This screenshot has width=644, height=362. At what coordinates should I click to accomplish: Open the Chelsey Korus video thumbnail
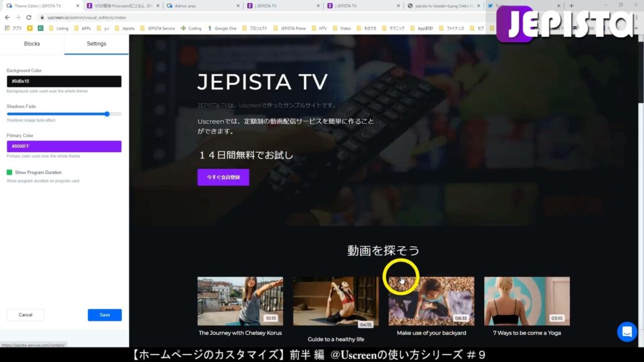click(x=240, y=301)
